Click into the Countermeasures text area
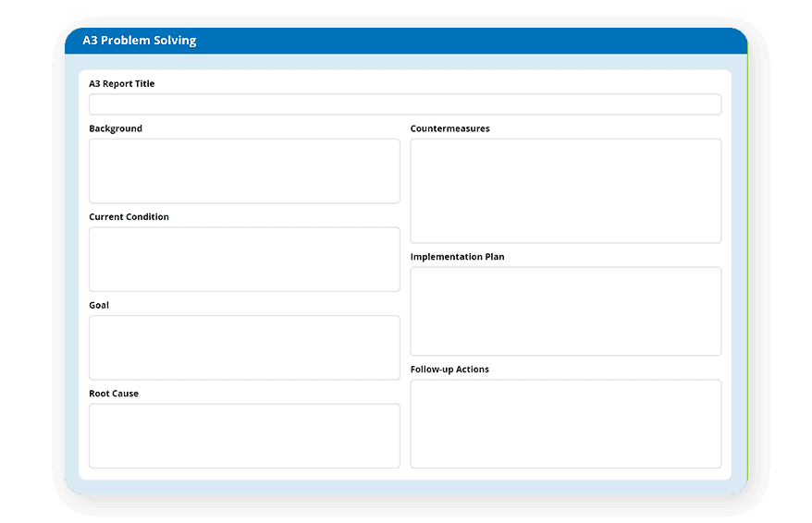This screenshot has width=812, height=523. [565, 191]
